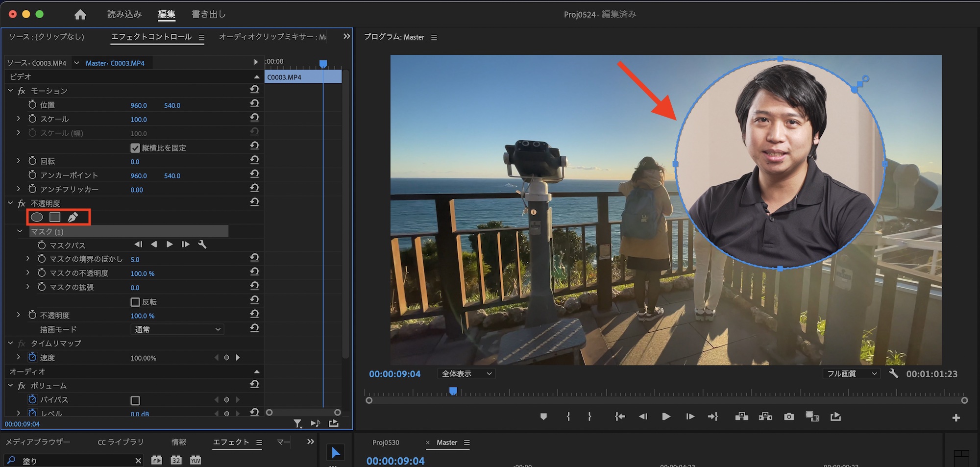Uncheck the 縦横比を固定 checkbox
The image size is (980, 467).
(135, 148)
